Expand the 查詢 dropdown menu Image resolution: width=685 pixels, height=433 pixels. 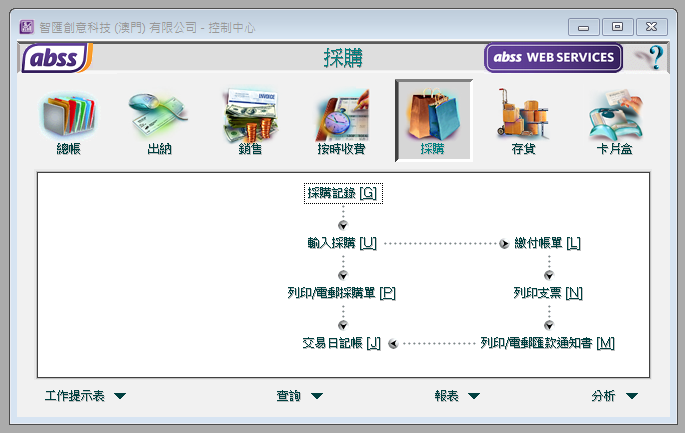pos(299,396)
